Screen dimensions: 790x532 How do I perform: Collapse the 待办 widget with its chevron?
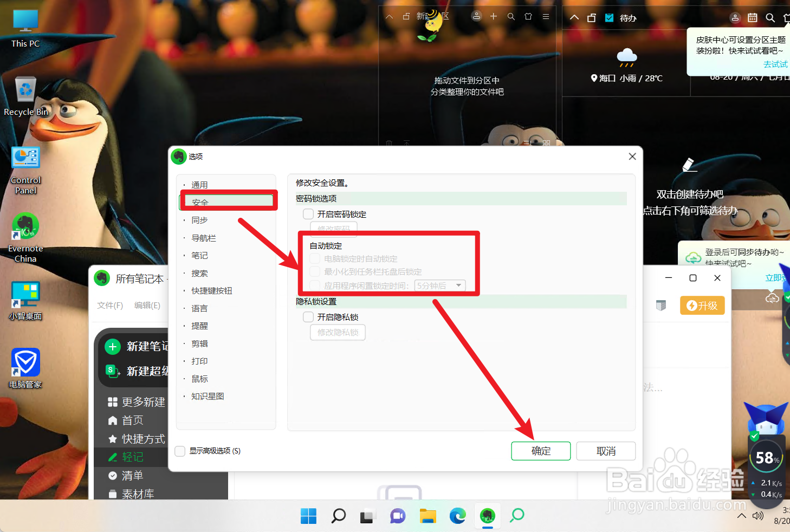[x=574, y=18]
